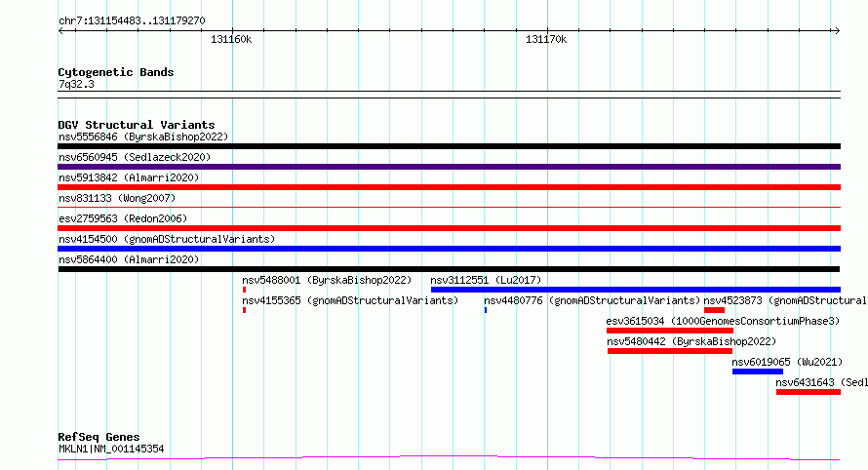Click the 131170k ruler tick label

[546, 39]
